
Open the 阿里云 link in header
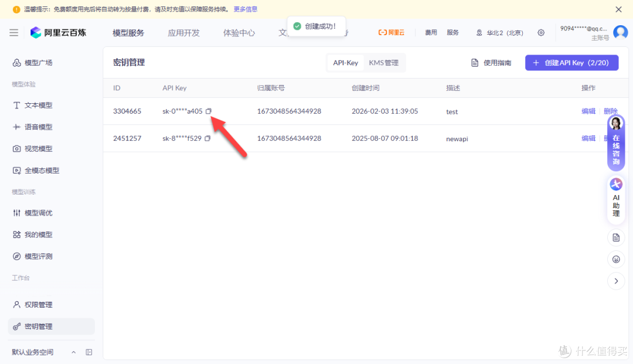tap(391, 33)
